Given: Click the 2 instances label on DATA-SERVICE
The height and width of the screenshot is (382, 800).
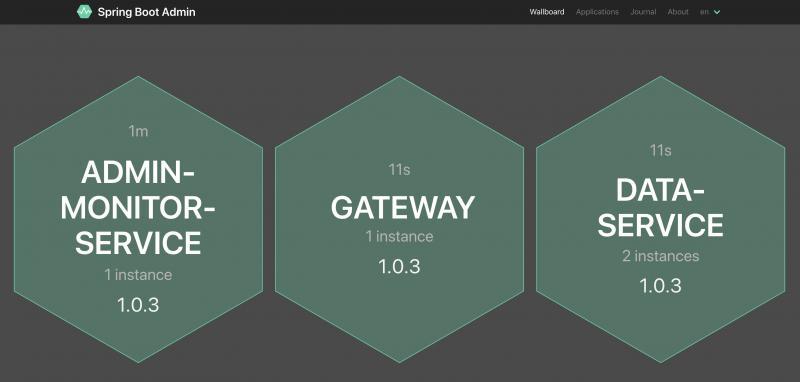Looking at the screenshot, I should pyautogui.click(x=661, y=256).
